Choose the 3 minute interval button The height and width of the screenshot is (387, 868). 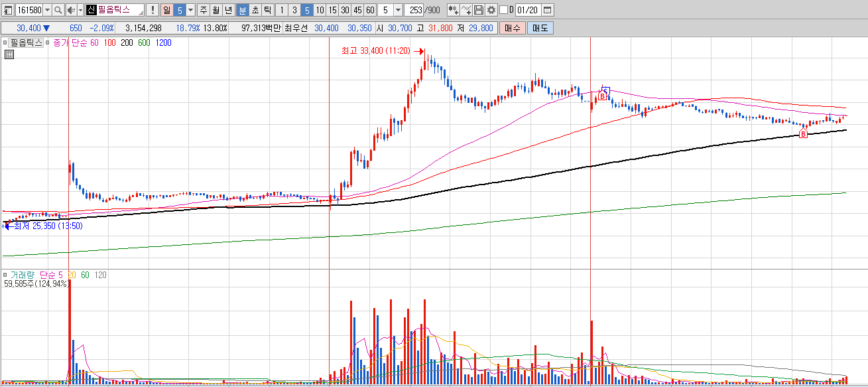tap(294, 10)
